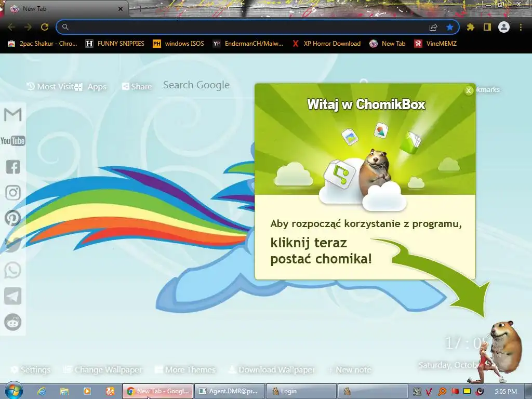
Task: Open the 2pac Shakur bookmark
Action: [43, 44]
